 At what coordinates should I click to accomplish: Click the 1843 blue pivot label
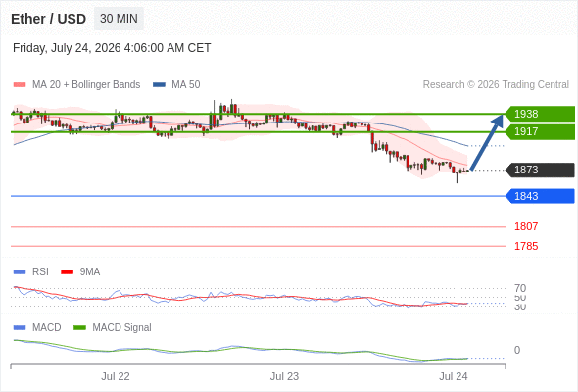click(540, 196)
